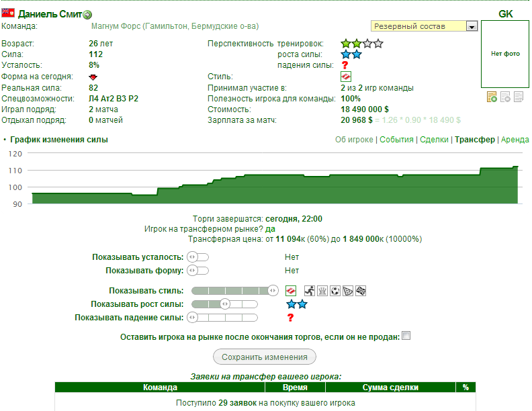Click the Команда column header
The image size is (532, 411).
[160, 387]
